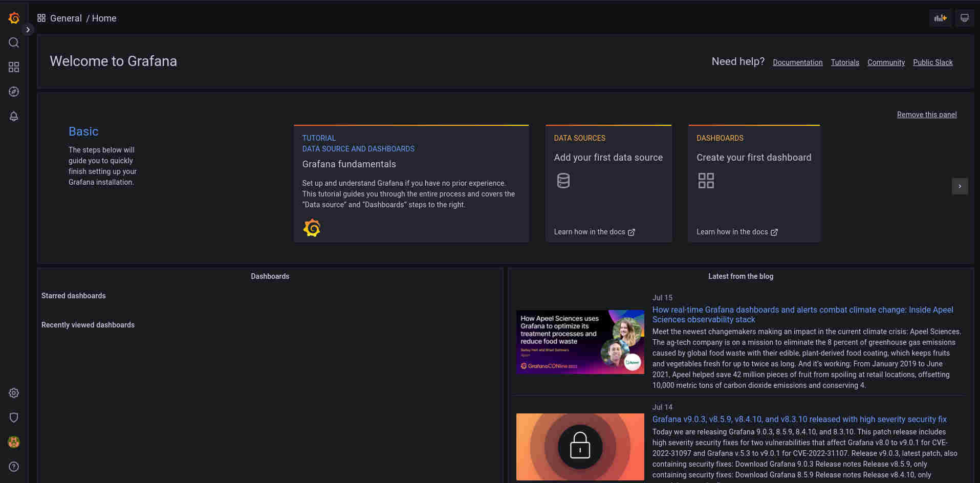
Task: Open Explore via the compass icon
Action: [x=14, y=92]
